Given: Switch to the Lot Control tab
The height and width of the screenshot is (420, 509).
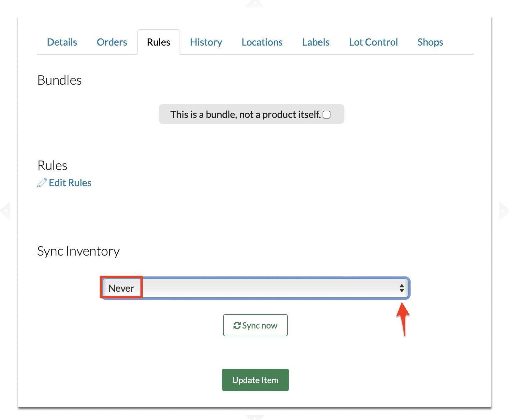Looking at the screenshot, I should click(373, 42).
